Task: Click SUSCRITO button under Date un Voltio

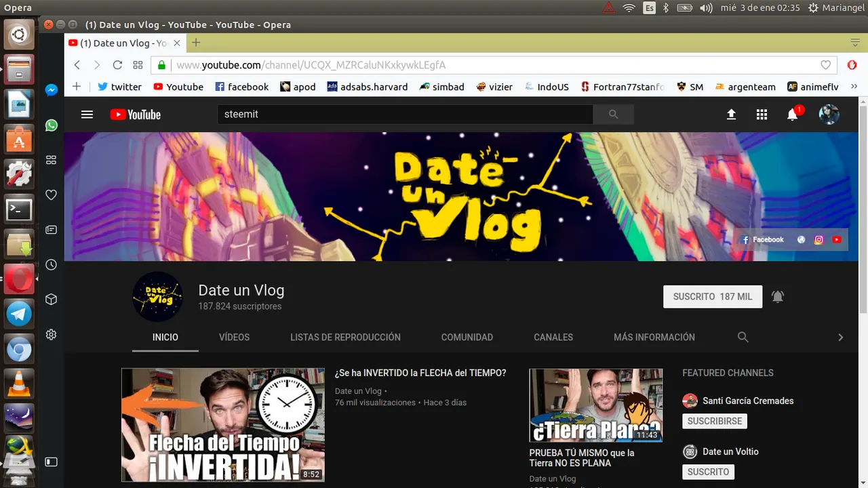Action: click(x=708, y=472)
